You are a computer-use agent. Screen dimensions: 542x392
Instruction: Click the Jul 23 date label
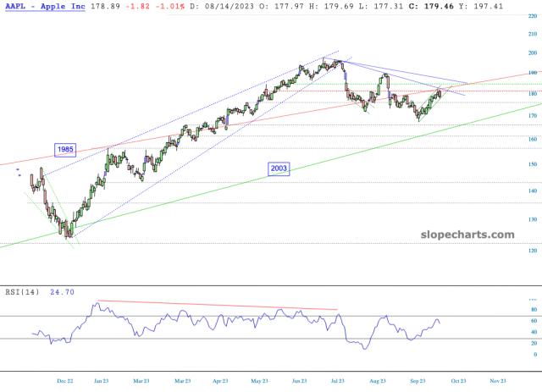338,381
